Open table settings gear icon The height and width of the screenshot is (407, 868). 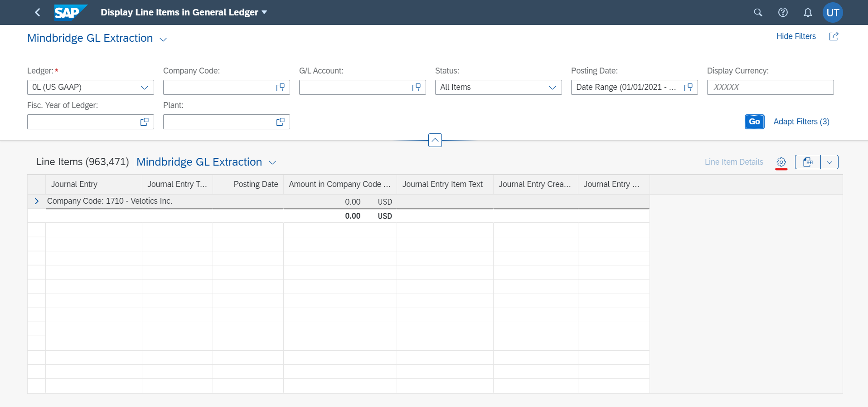(781, 162)
